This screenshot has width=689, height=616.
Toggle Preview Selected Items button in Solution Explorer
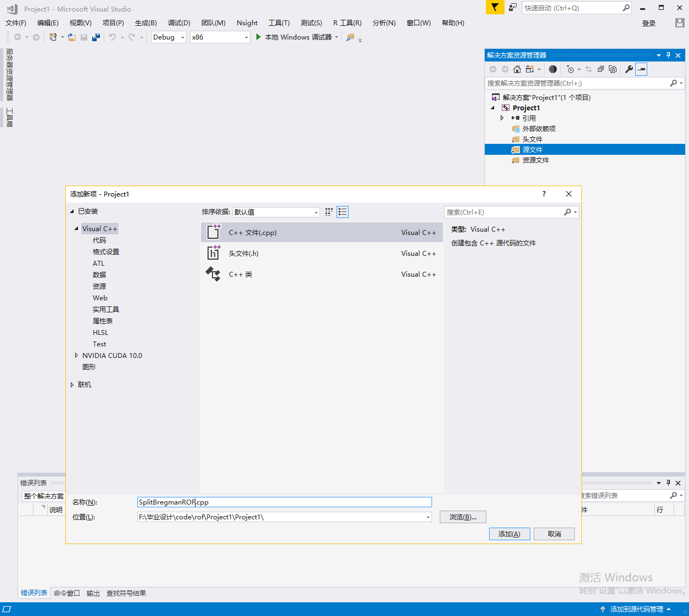(x=641, y=69)
